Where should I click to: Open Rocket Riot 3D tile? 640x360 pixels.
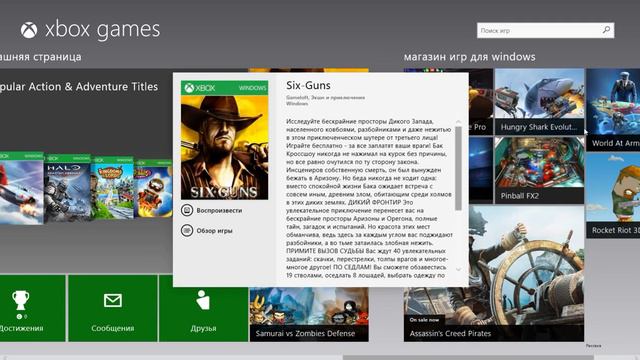[x=613, y=196]
